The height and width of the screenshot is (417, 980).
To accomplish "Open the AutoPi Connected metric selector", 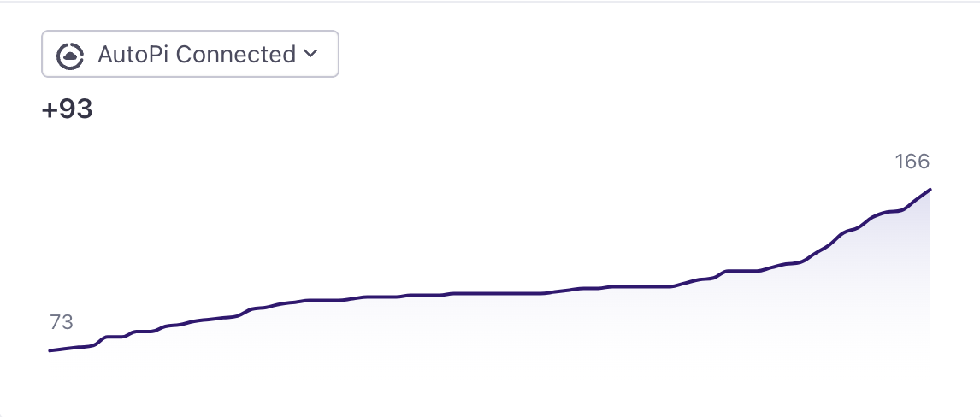I will point(190,54).
